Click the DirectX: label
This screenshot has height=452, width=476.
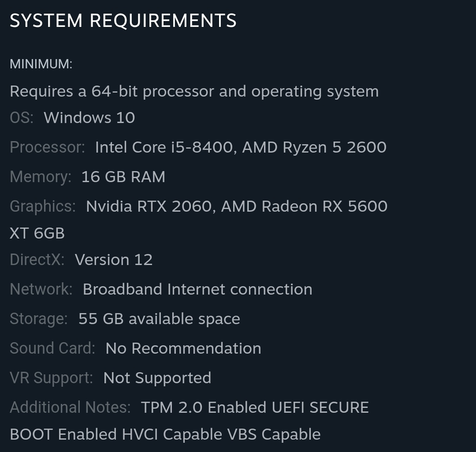coord(37,260)
